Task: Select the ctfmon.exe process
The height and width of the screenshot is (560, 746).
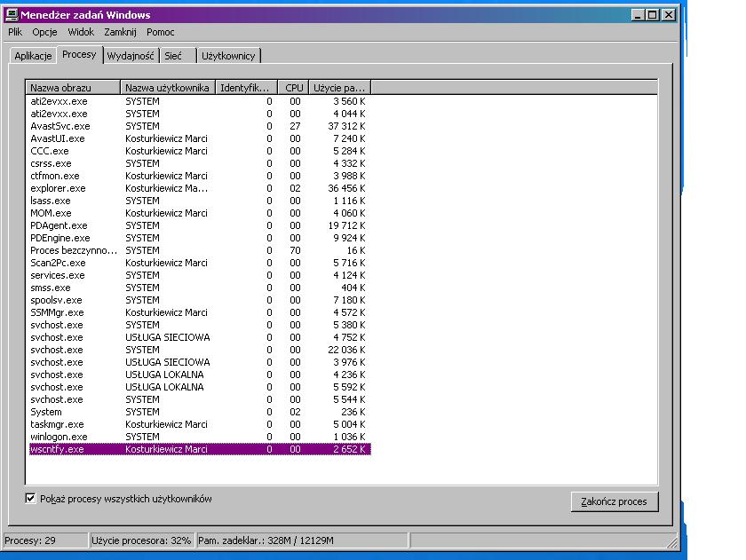Action: pos(200,176)
